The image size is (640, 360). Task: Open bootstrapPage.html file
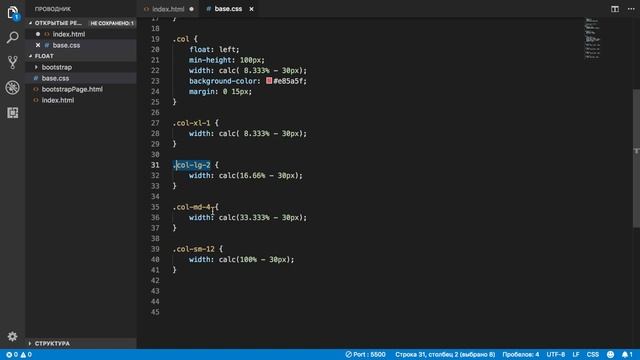(x=72, y=89)
